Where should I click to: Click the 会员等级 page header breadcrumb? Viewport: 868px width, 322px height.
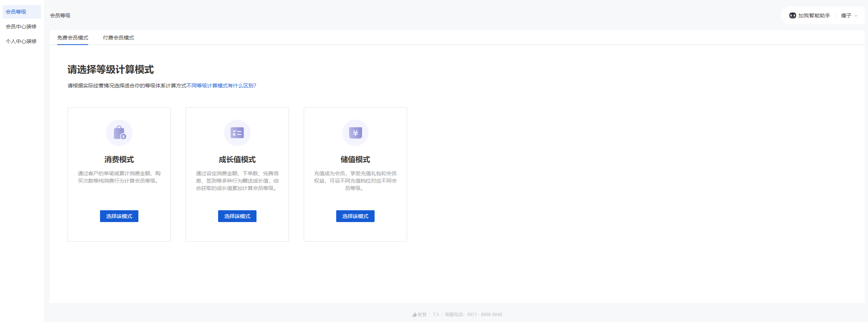click(x=60, y=15)
